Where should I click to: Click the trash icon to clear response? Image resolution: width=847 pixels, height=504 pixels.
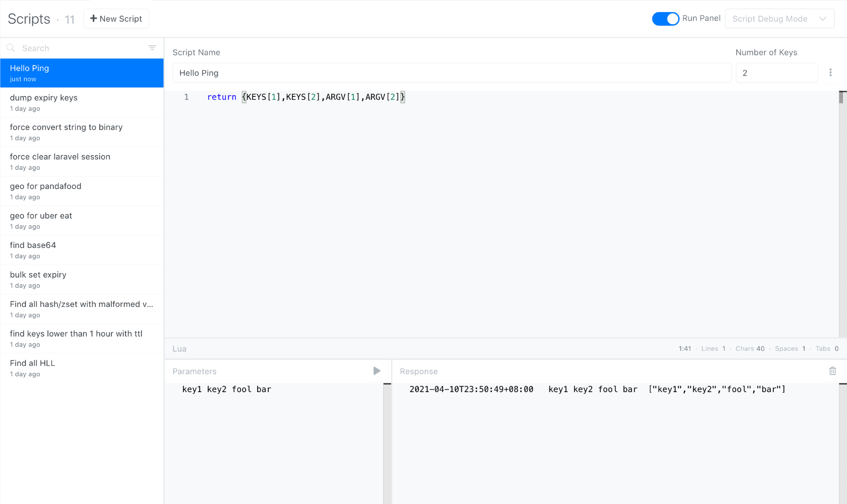tap(832, 371)
